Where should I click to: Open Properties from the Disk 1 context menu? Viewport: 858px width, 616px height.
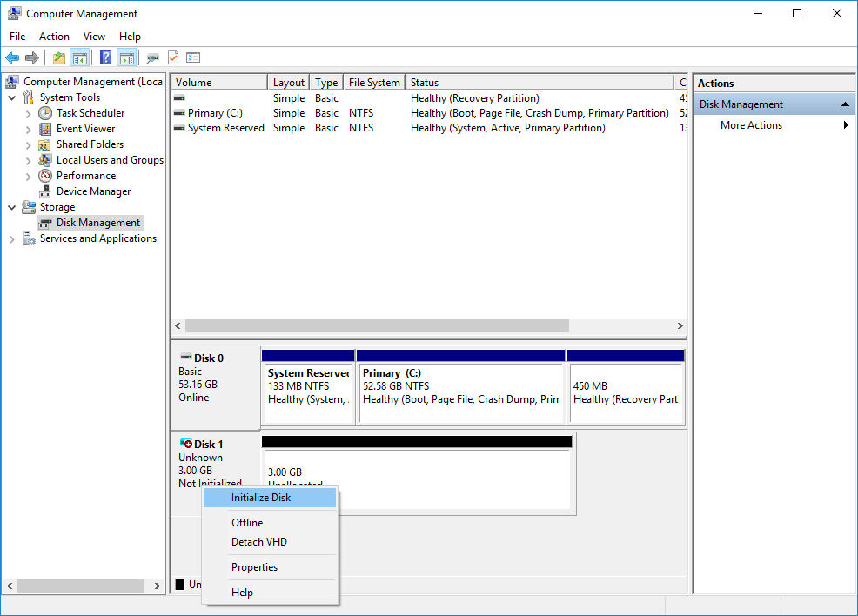click(254, 566)
